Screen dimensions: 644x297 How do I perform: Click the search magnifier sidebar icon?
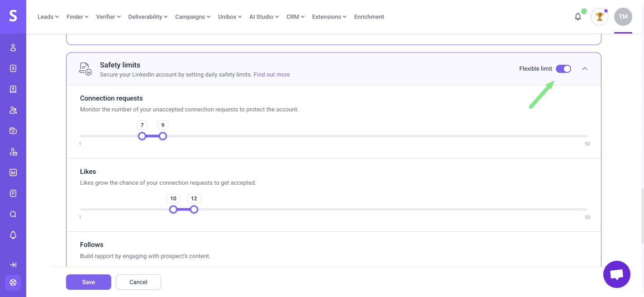(13, 214)
